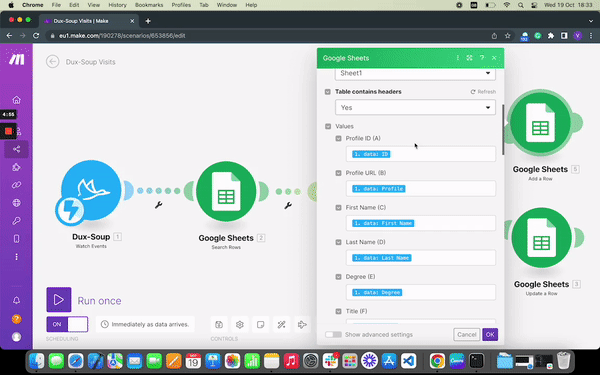Toggle the Profile URL (B) checkbox
This screenshot has height=375, width=600.
pos(338,173)
